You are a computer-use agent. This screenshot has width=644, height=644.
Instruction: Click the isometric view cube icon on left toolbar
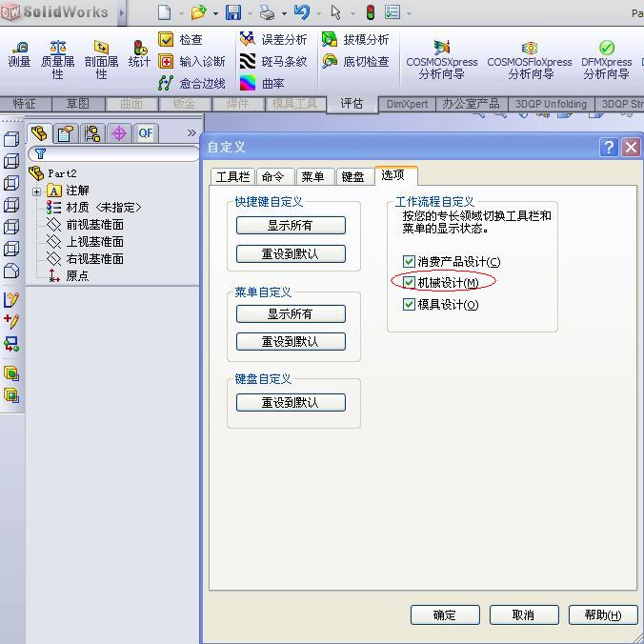pos(11,271)
